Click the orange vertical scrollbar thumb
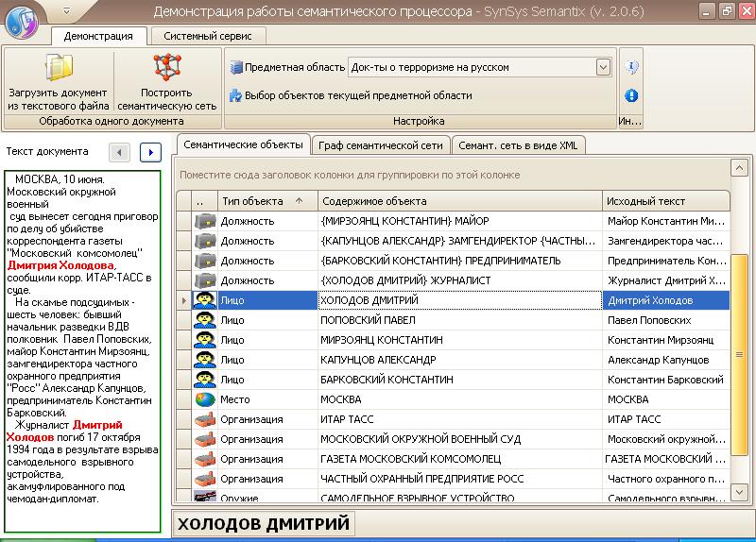 (739, 355)
